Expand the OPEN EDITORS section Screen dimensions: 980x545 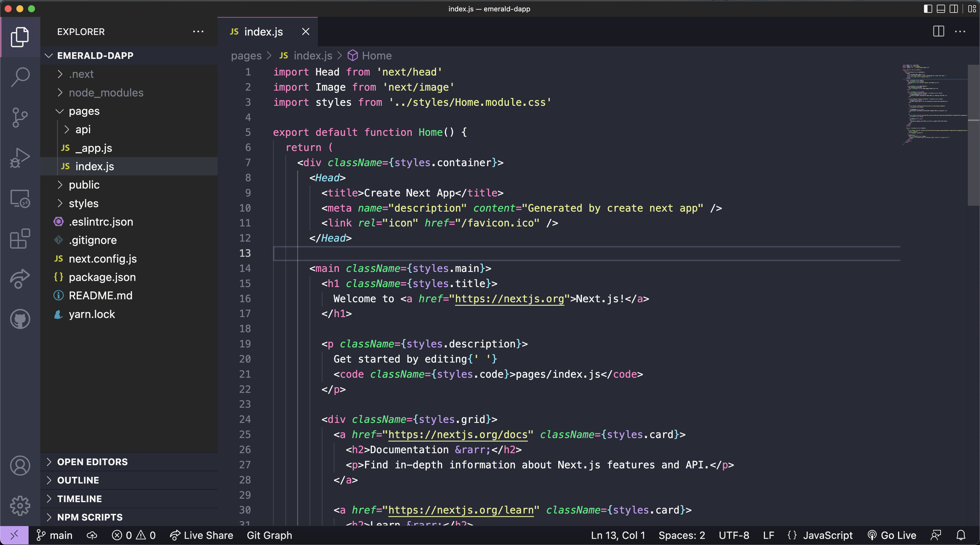pos(129,462)
